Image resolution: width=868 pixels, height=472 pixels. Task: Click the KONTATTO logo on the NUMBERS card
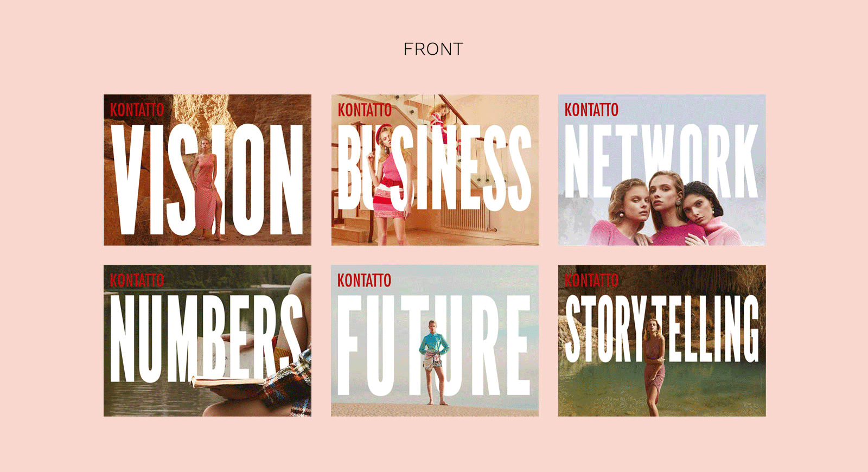(137, 280)
